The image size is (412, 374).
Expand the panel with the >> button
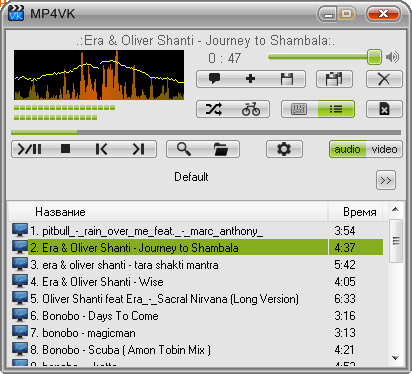coord(386,180)
